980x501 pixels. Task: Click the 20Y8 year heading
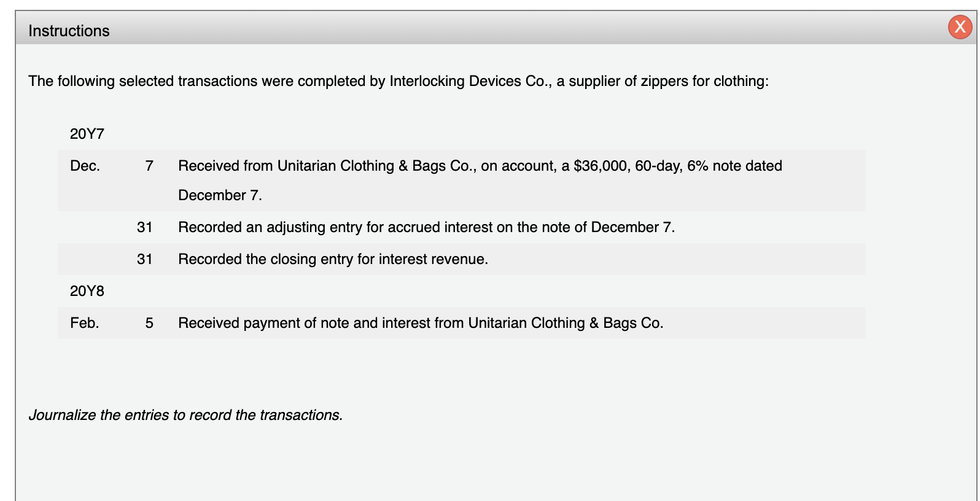coord(87,290)
